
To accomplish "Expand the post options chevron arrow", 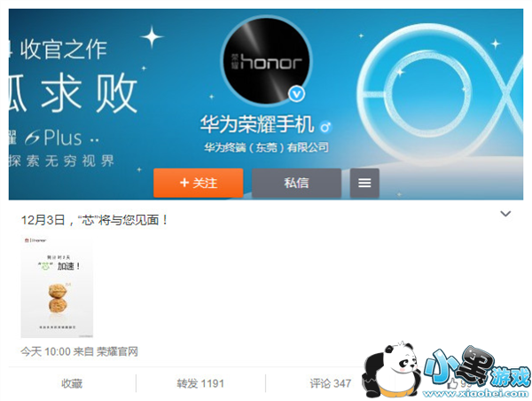I will point(505,214).
